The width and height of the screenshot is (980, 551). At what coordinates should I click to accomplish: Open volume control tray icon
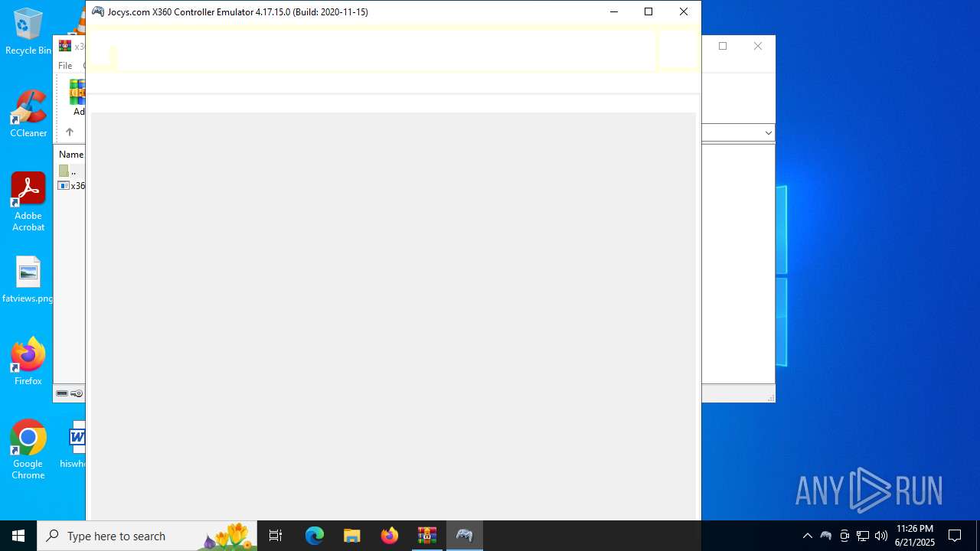[881, 536]
